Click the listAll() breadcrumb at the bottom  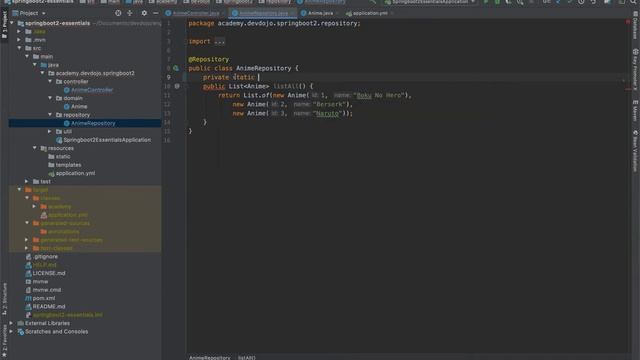point(247,358)
